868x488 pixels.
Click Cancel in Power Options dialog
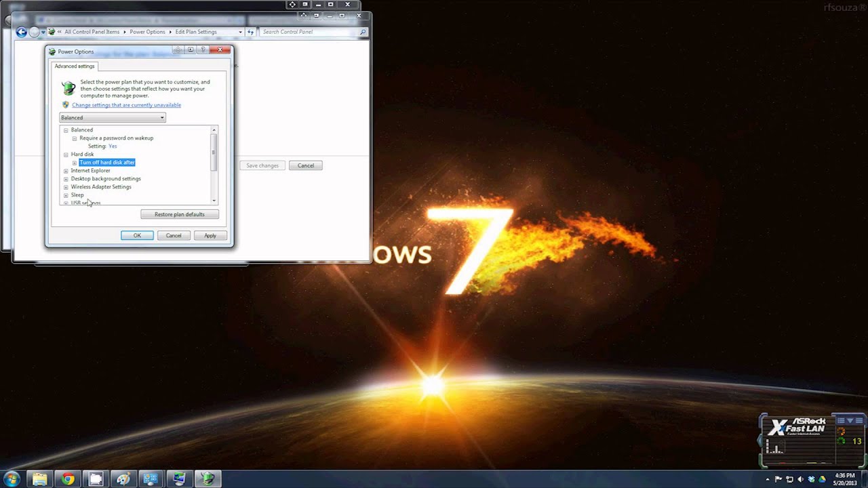174,235
